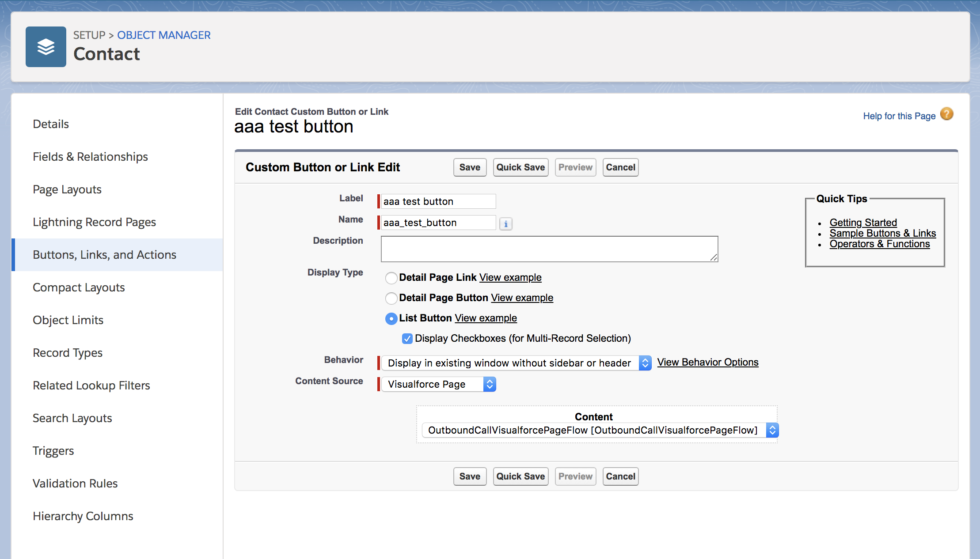This screenshot has width=980, height=559.
Task: Choose the List Button radio option
Action: pyautogui.click(x=391, y=319)
